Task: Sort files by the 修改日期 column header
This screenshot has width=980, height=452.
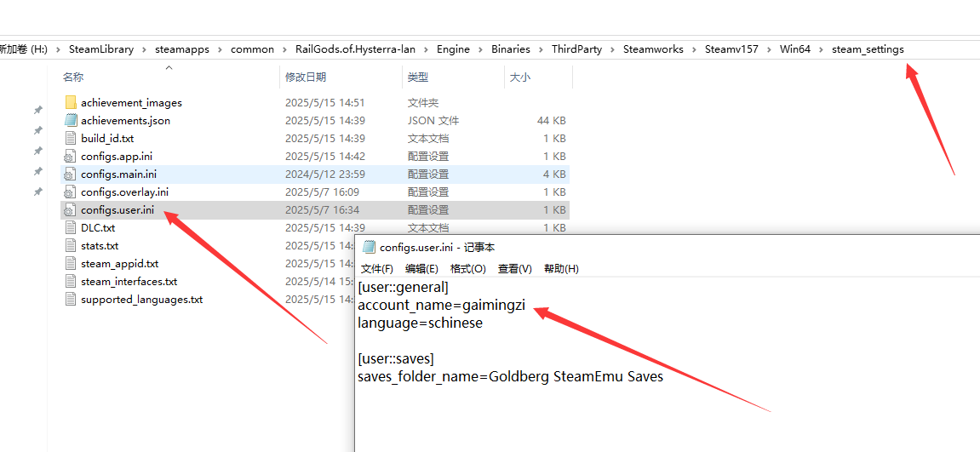Action: point(306,77)
